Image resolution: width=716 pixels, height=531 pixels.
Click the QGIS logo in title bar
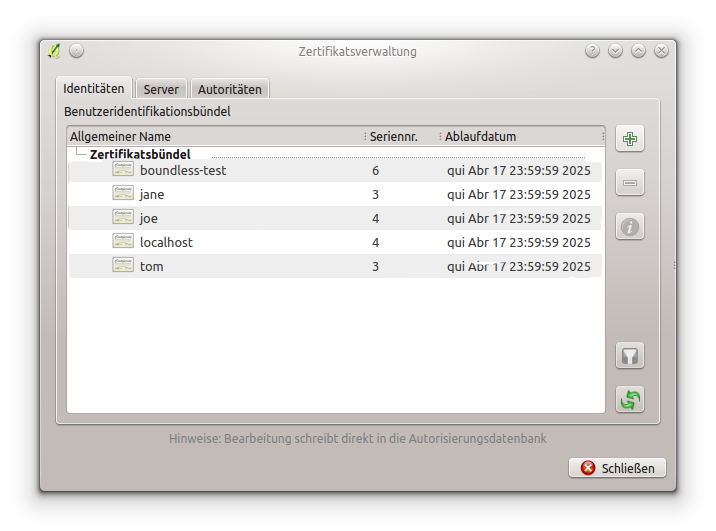[x=54, y=51]
